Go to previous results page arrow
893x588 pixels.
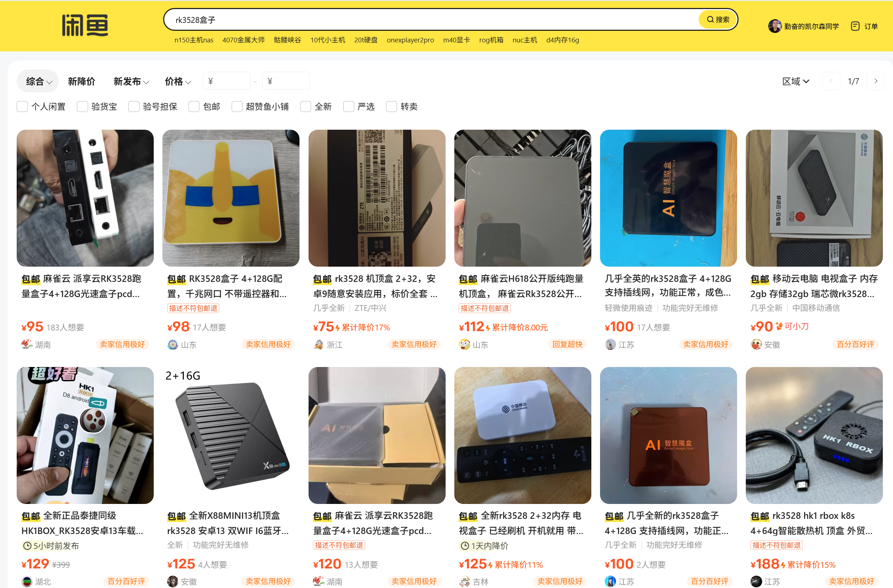pyautogui.click(x=831, y=82)
